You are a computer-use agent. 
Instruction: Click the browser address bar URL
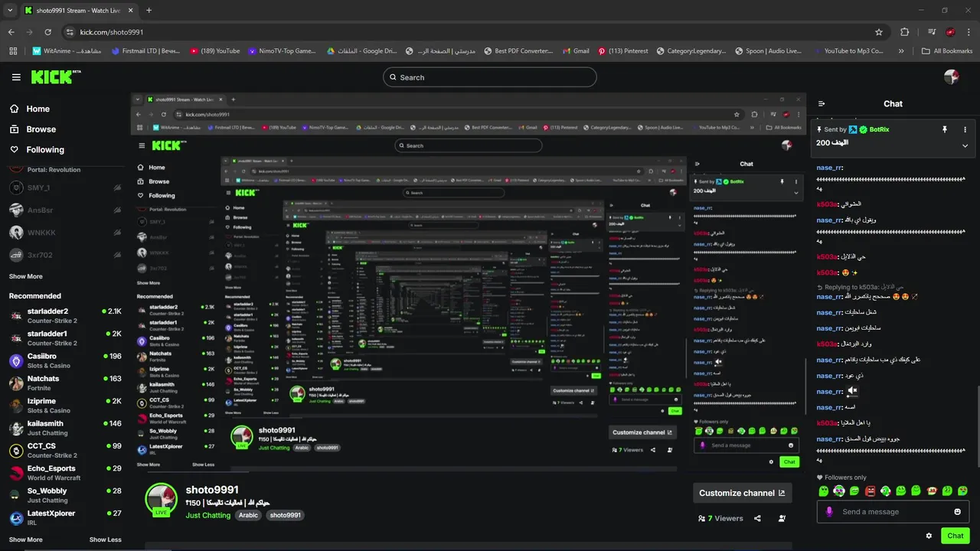point(112,32)
